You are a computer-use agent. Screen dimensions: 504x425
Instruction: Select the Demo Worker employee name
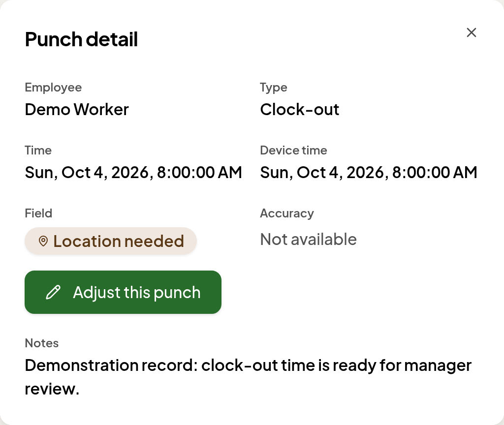[x=77, y=110]
